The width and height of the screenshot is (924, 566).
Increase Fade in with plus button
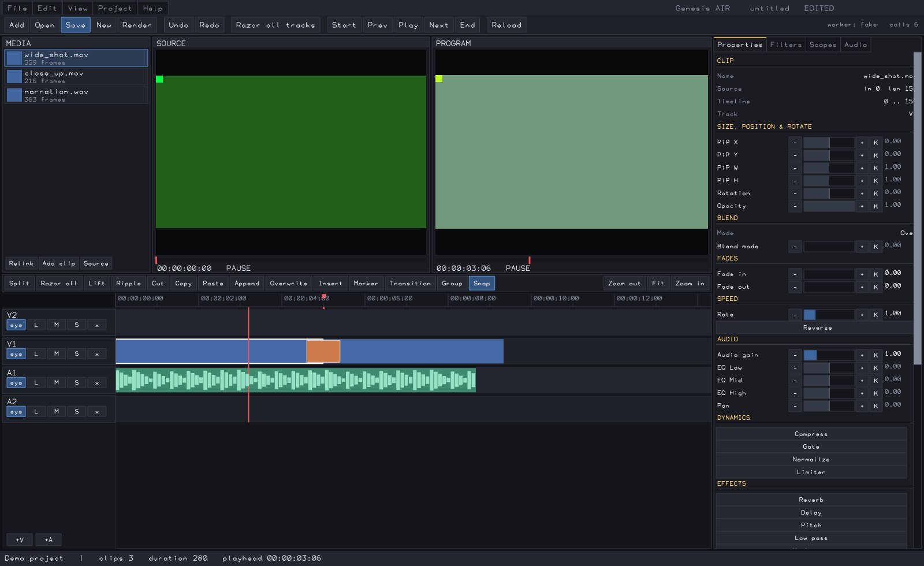(862, 274)
